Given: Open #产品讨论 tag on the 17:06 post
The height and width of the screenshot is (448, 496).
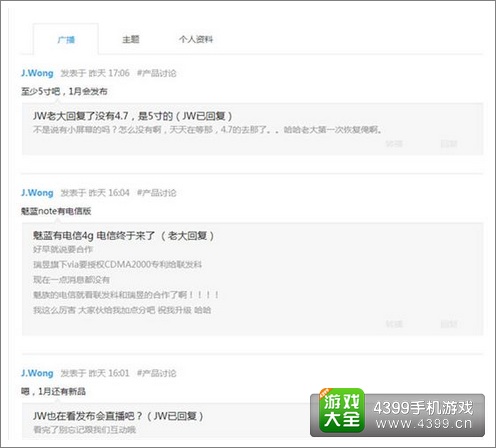Looking at the screenshot, I should (x=157, y=73).
